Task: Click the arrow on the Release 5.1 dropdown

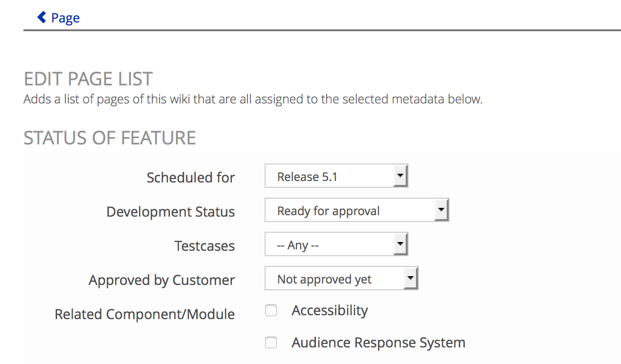Action: pos(400,176)
